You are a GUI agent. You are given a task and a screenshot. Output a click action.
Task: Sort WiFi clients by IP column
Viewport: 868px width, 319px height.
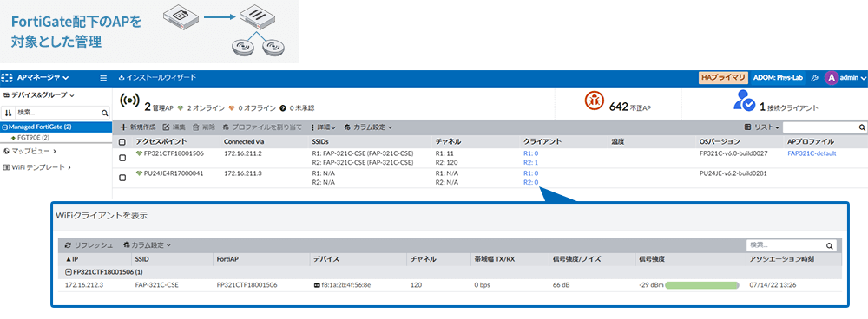72,258
